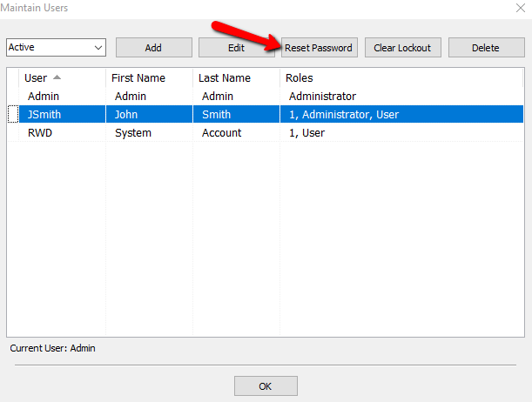Clear the lockout for selected user
This screenshot has height=402, width=532.
(403, 48)
